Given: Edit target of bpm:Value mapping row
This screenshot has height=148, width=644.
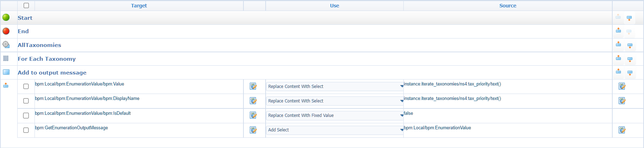Looking at the screenshot, I should (x=253, y=86).
